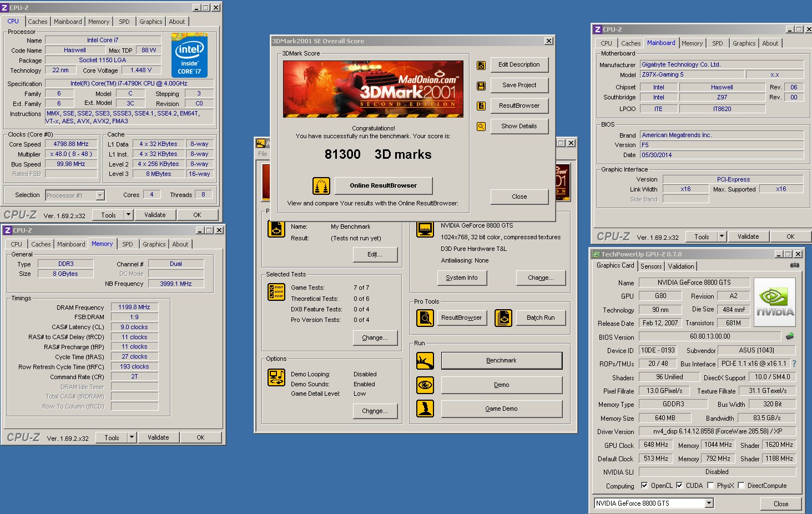Switch to Validation tab in GPU-Z
This screenshot has width=812, height=514.
point(681,266)
